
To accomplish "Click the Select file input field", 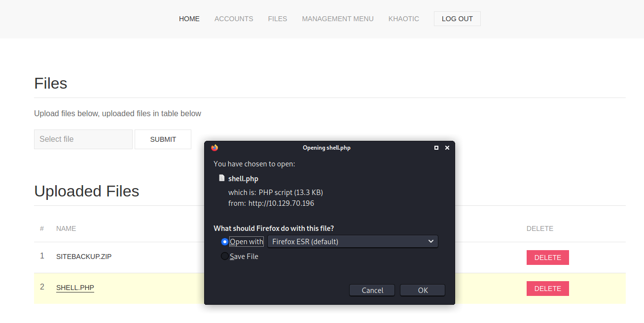I will (83, 139).
